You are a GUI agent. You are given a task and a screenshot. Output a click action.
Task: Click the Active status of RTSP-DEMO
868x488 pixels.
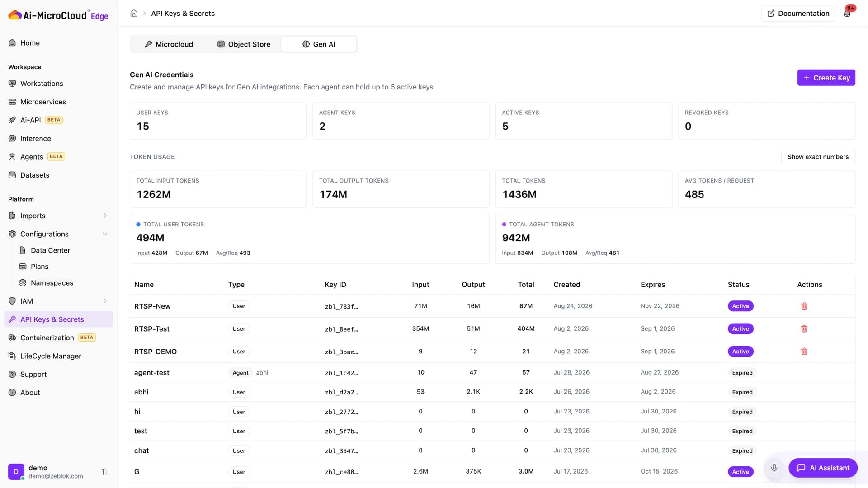coord(741,352)
